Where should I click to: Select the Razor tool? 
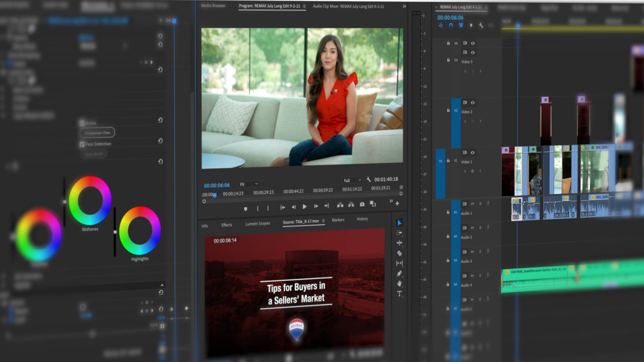pos(399,253)
